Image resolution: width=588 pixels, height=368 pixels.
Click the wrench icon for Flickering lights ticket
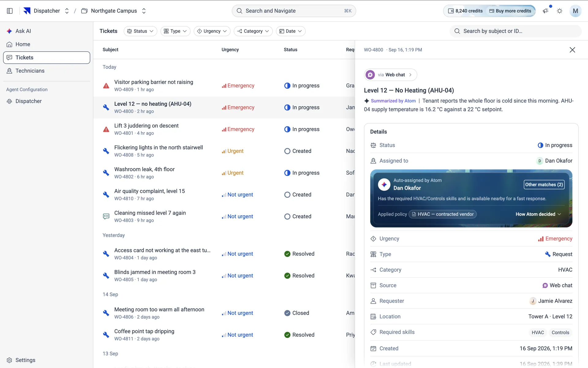pos(106,151)
